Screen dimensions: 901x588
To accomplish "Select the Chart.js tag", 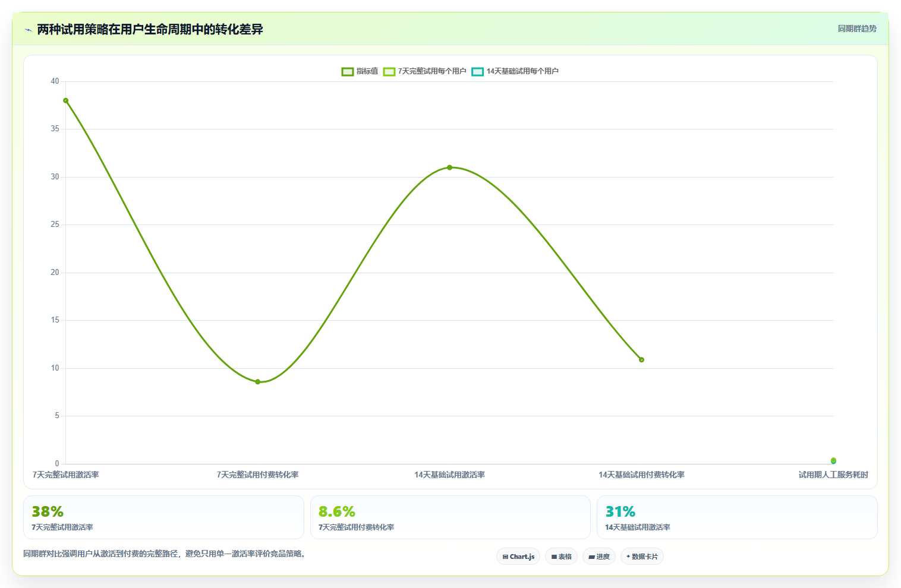I will (518, 557).
